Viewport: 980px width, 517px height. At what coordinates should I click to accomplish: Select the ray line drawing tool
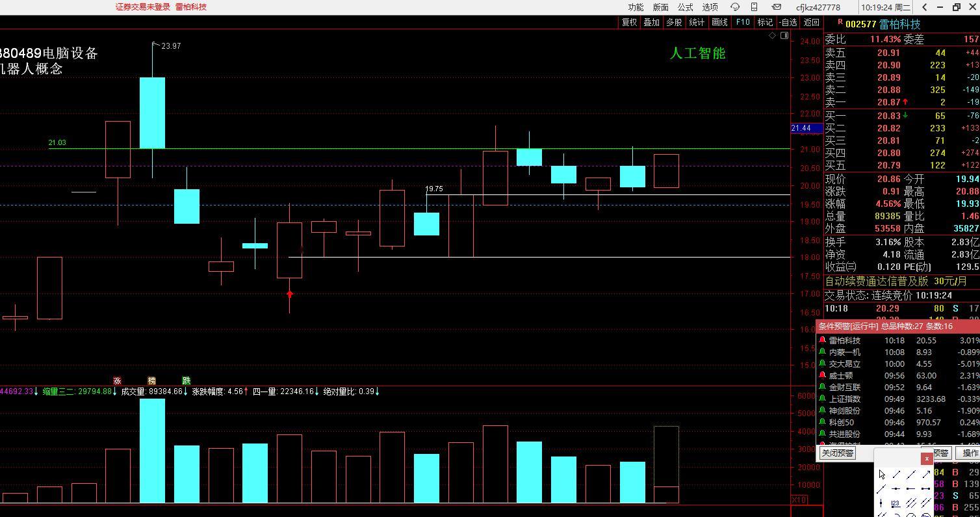point(881,489)
